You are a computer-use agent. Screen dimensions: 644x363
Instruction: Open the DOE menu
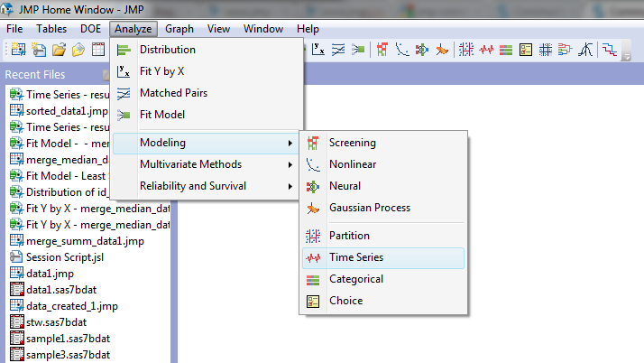pos(90,29)
